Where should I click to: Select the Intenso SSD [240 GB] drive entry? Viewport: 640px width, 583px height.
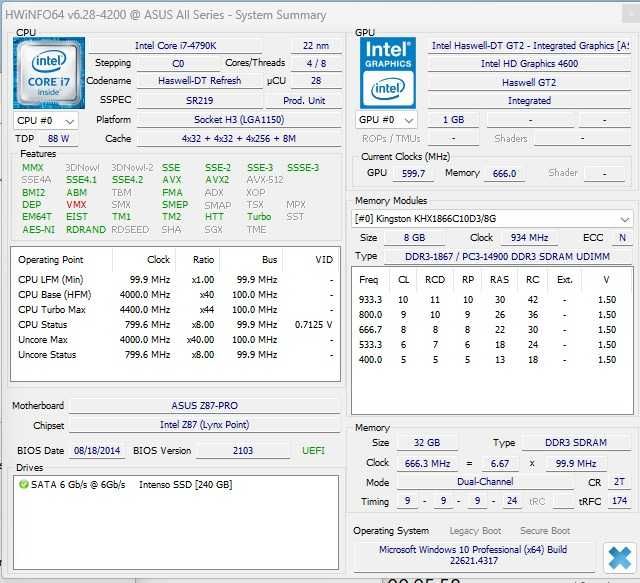[x=176, y=485]
